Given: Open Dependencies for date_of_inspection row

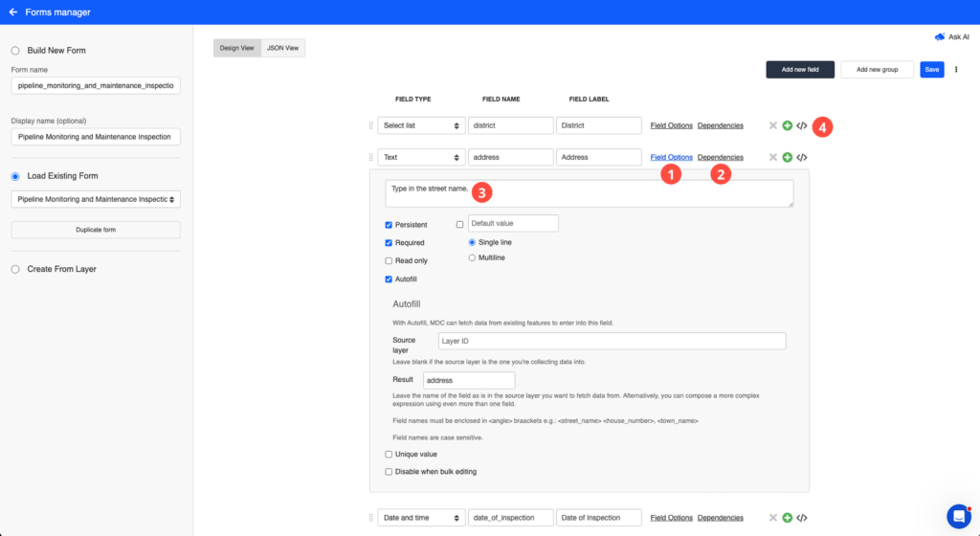Looking at the screenshot, I should [720, 518].
